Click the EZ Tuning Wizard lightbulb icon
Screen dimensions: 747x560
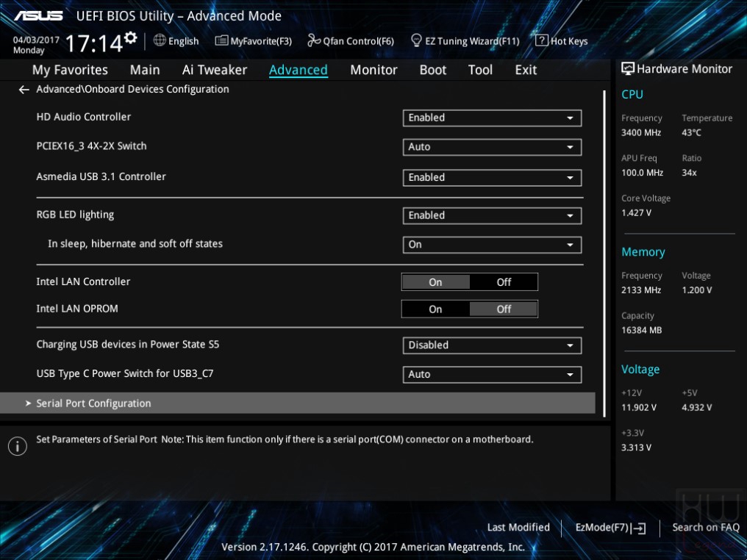[416, 40]
